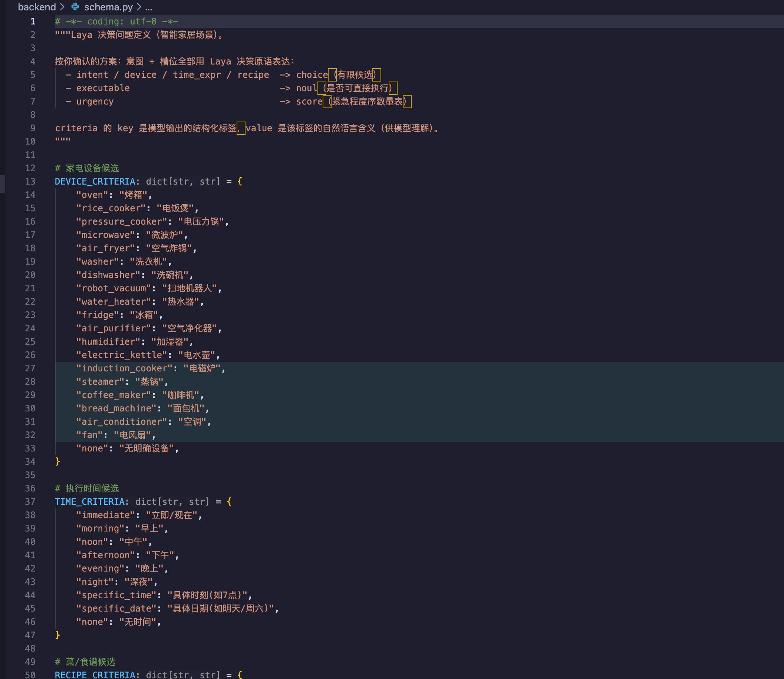Click line number 13 in gutter
Image resolution: width=784 pixels, height=679 pixels.
(30, 182)
